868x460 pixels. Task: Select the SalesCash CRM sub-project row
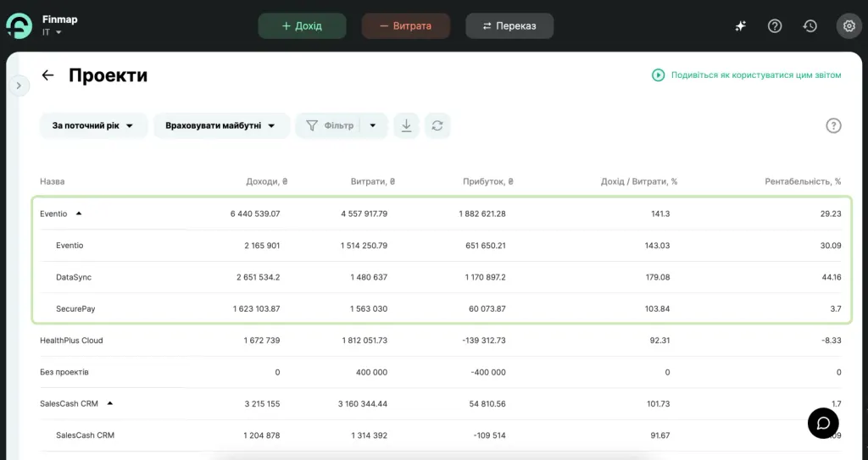441,435
